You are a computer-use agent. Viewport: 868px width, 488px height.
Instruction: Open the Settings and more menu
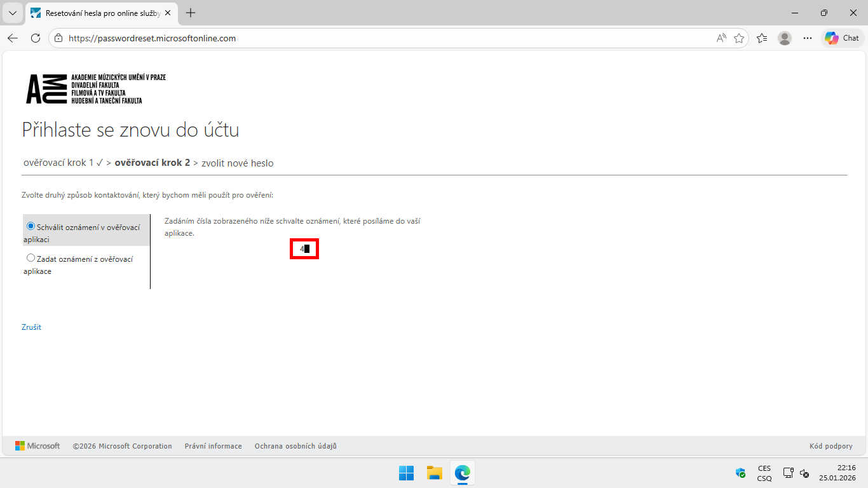click(808, 37)
